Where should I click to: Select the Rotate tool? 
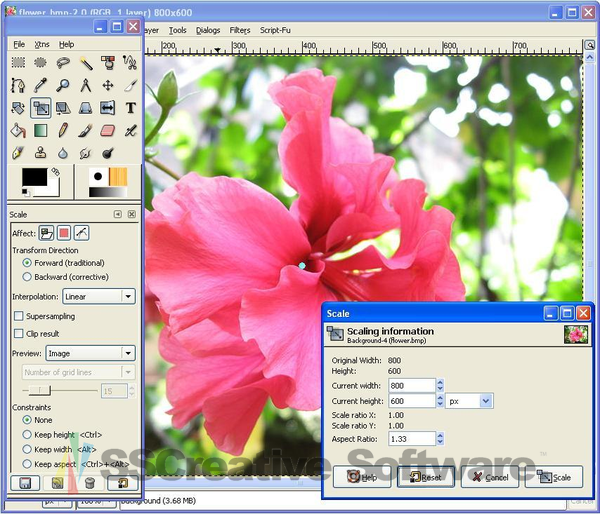point(18,108)
